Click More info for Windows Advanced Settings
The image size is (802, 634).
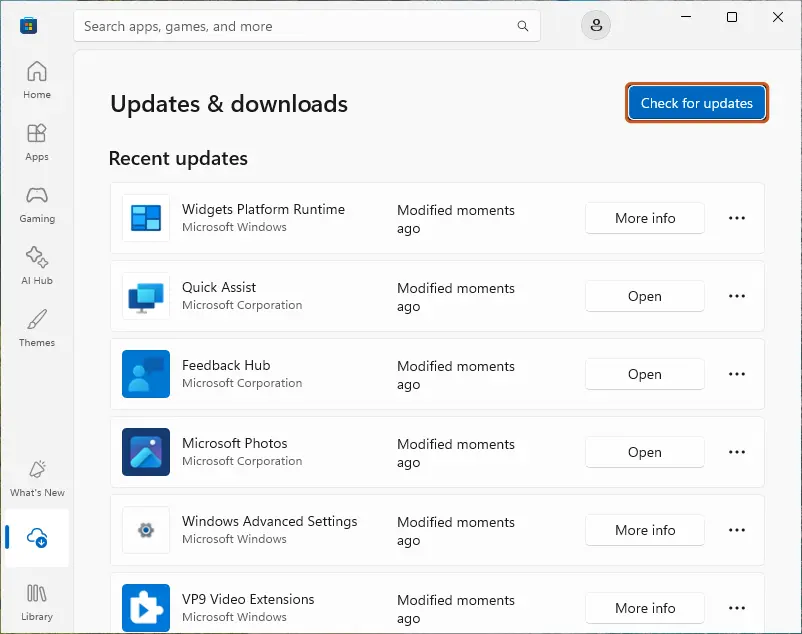coord(645,530)
